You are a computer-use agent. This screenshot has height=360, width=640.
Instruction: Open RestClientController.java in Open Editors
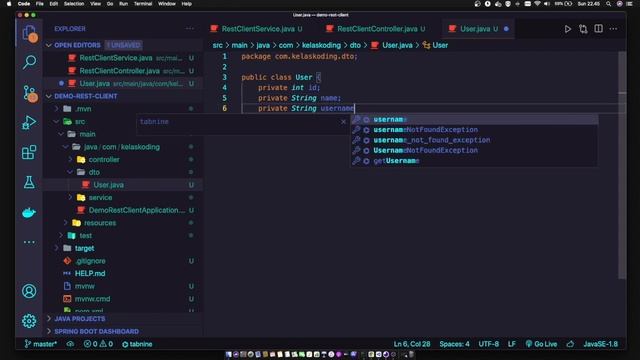point(119,71)
